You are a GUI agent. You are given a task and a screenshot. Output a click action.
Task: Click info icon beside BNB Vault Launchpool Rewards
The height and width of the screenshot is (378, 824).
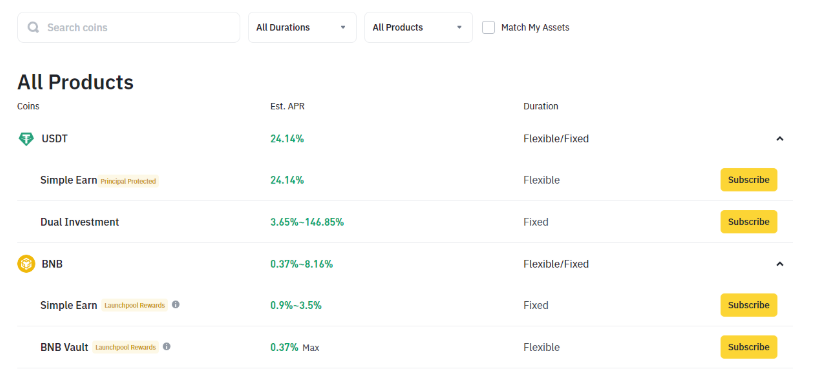[x=167, y=346]
